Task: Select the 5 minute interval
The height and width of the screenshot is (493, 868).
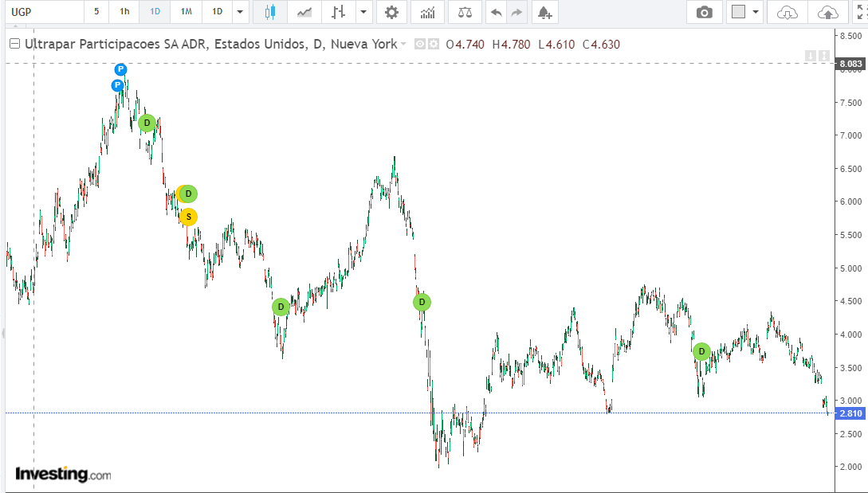Action: [96, 12]
